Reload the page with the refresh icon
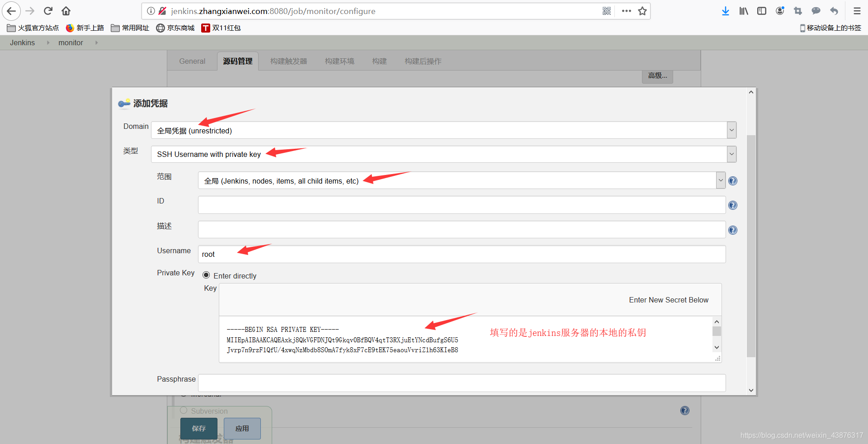 (x=48, y=11)
